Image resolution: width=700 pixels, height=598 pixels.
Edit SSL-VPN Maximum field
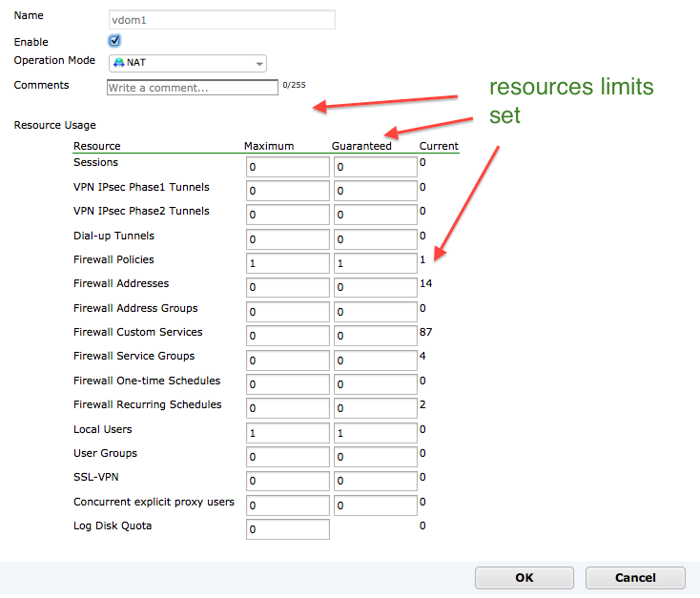pyautogui.click(x=288, y=481)
